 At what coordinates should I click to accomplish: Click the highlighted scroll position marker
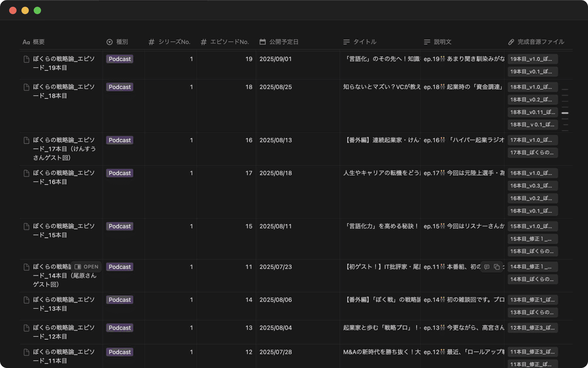[565, 113]
